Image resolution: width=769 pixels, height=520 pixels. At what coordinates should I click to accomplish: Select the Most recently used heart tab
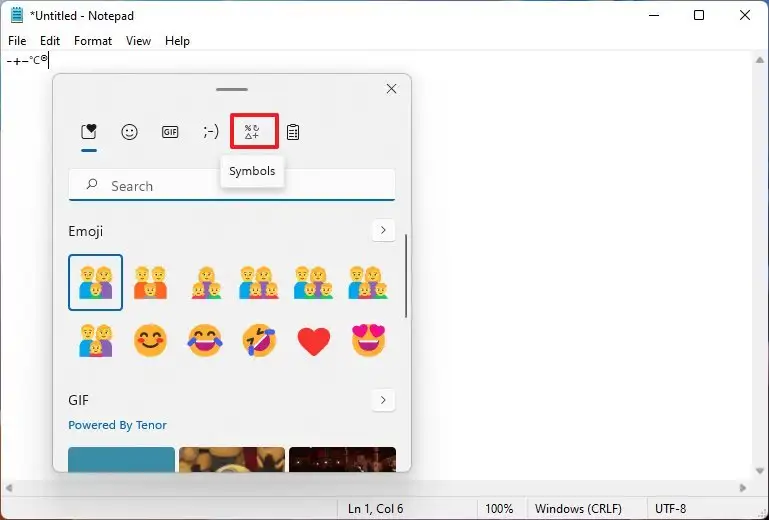(x=89, y=132)
